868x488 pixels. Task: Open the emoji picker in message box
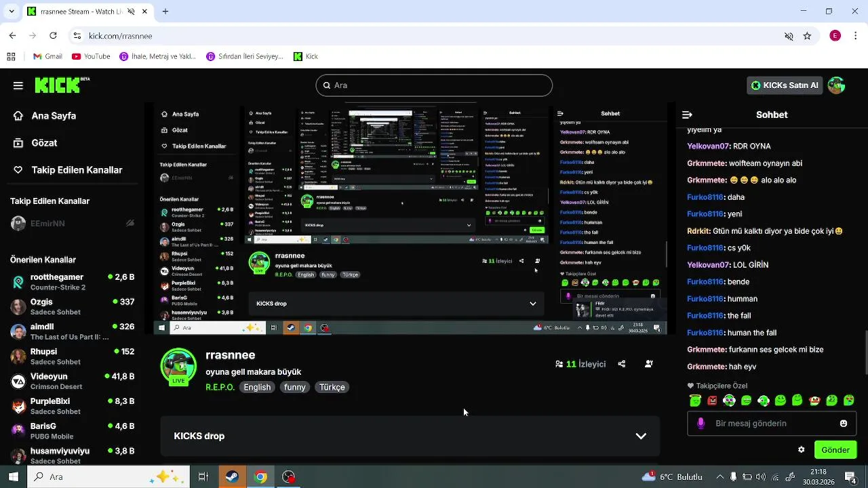844,424
